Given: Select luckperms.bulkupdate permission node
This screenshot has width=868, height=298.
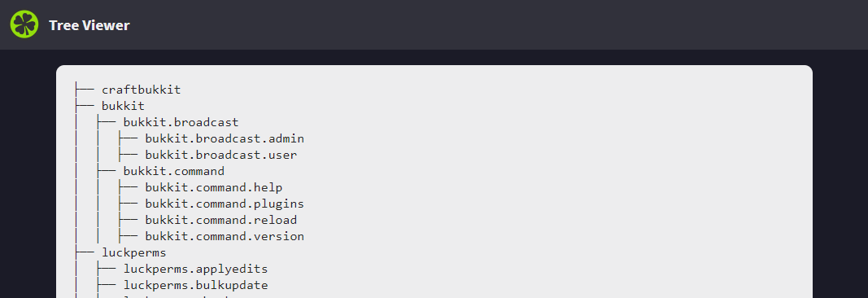Looking at the screenshot, I should point(195,285).
